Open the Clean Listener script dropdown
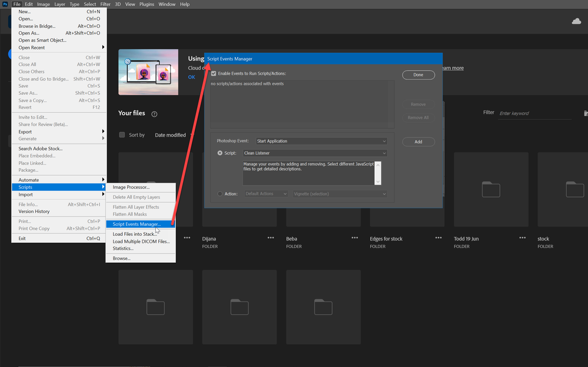 (315, 153)
